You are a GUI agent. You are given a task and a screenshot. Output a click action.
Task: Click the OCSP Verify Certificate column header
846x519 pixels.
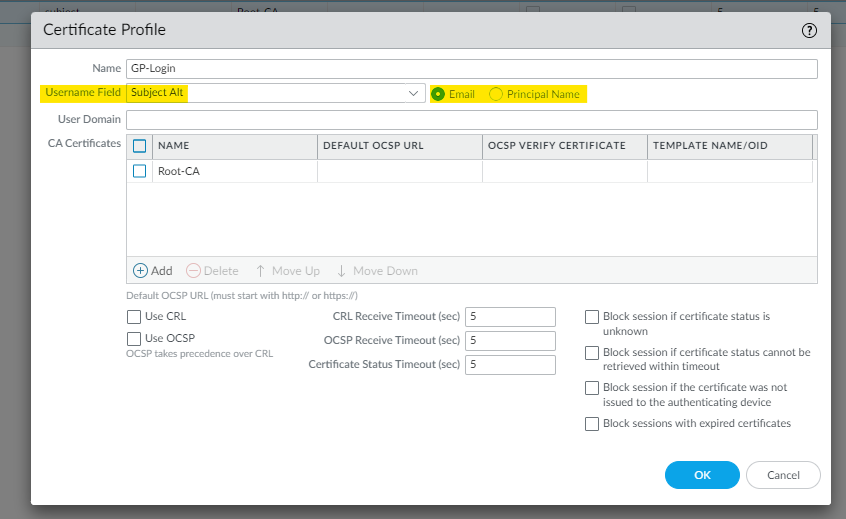click(564, 146)
